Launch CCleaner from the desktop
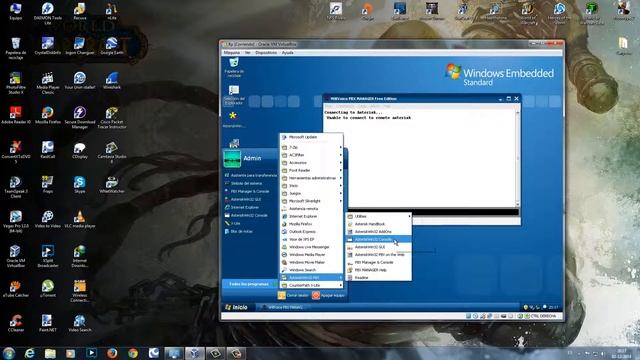The width and height of the screenshot is (640, 360). tap(16, 323)
